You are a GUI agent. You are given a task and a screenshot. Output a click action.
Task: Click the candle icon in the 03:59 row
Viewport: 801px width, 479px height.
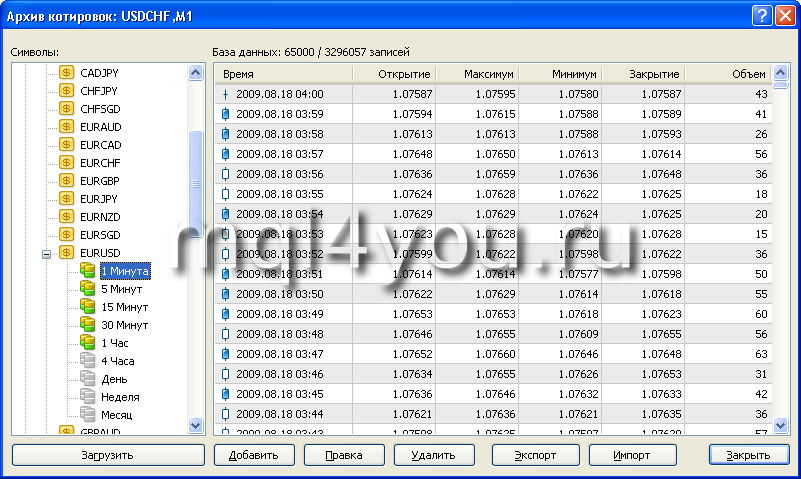225,114
